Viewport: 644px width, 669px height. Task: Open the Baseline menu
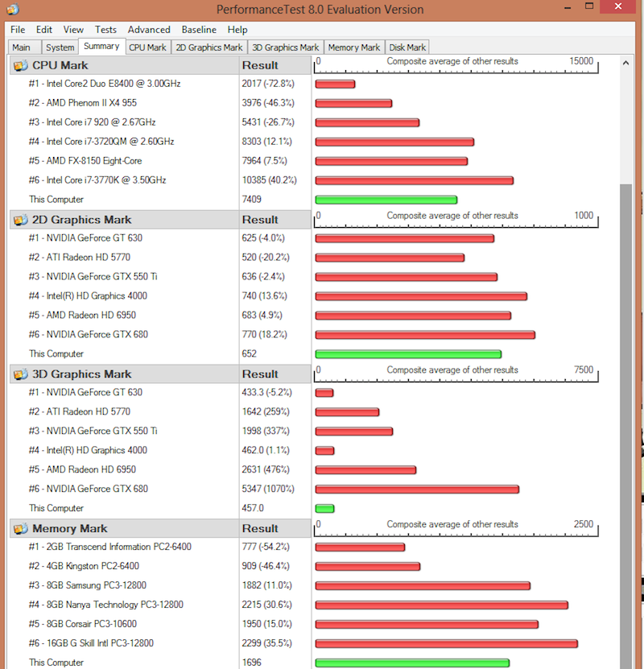point(199,30)
